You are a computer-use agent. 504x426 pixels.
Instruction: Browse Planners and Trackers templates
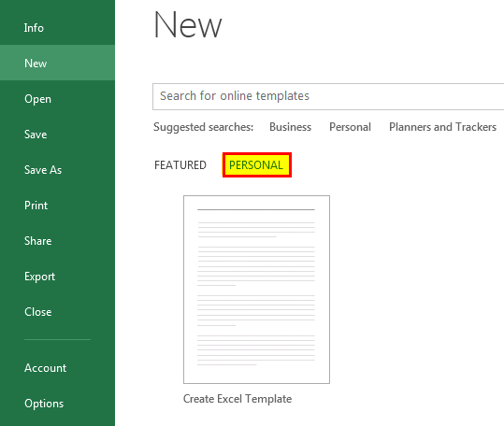pos(442,127)
